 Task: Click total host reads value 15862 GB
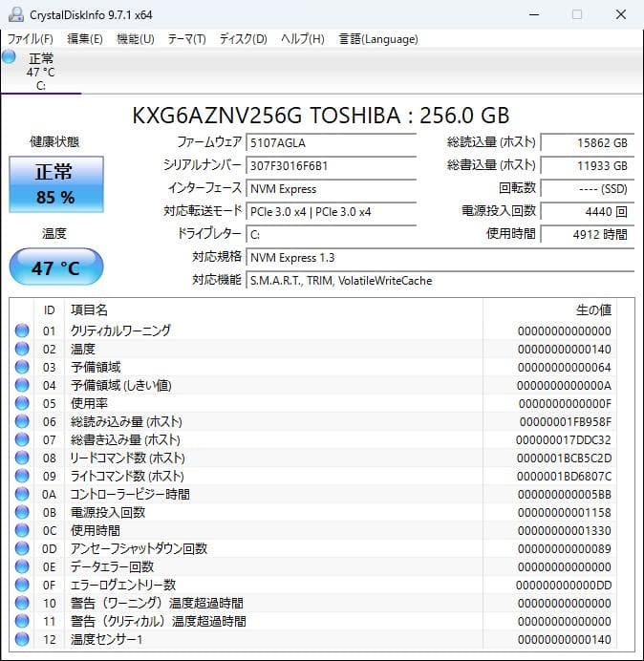point(587,142)
